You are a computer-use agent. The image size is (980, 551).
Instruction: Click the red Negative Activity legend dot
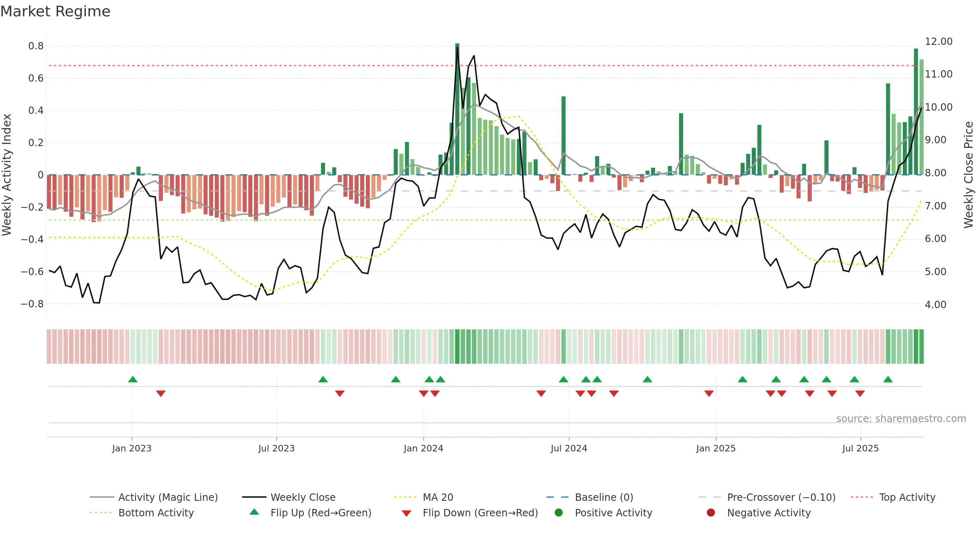coord(711,513)
